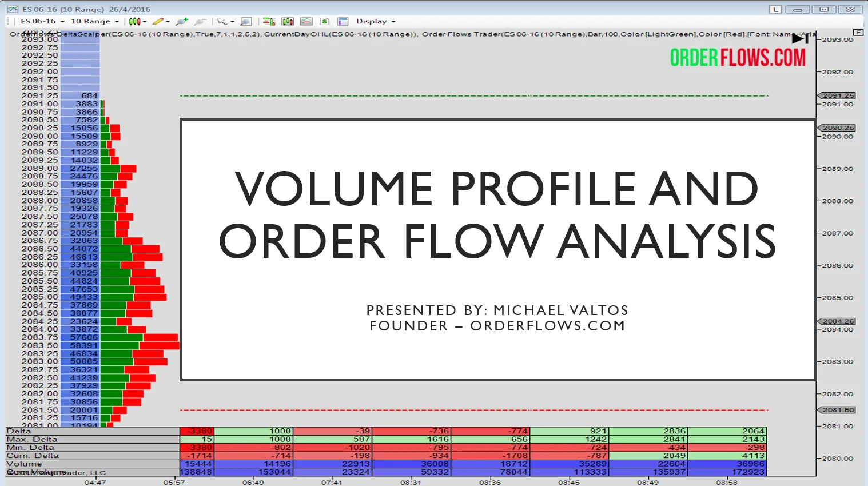Click the Max. Delta row label
Viewport: 868px width, 486px height.
click(x=32, y=440)
